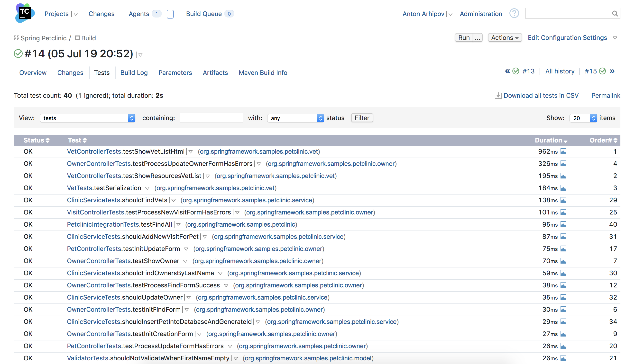Open the Maven Build Info tab
The height and width of the screenshot is (364, 635).
[x=263, y=73]
